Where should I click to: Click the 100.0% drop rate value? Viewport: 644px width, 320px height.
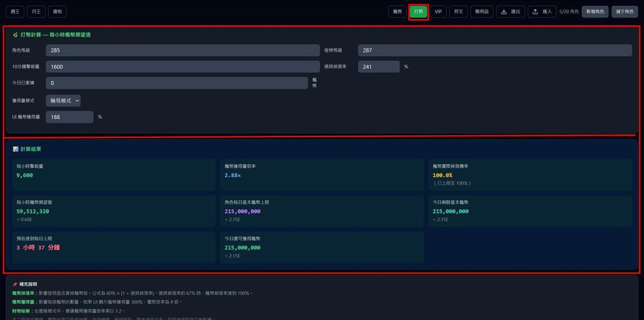(x=442, y=175)
